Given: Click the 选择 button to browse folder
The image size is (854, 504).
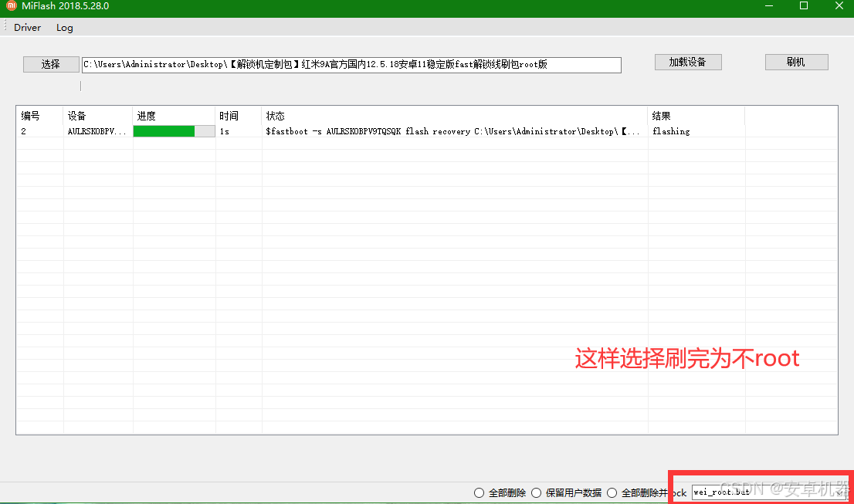Looking at the screenshot, I should tap(51, 64).
